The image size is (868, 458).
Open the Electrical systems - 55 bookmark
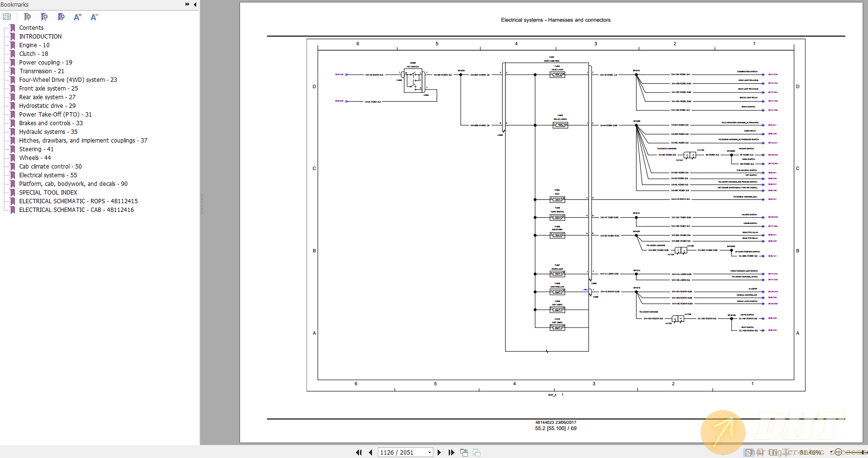tap(48, 175)
